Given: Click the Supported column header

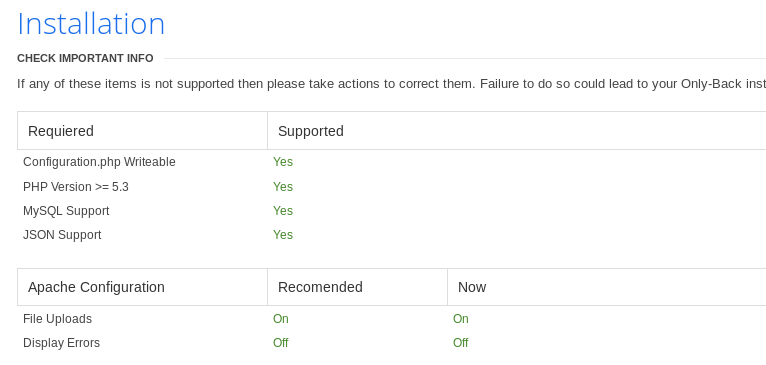Looking at the screenshot, I should (311, 131).
